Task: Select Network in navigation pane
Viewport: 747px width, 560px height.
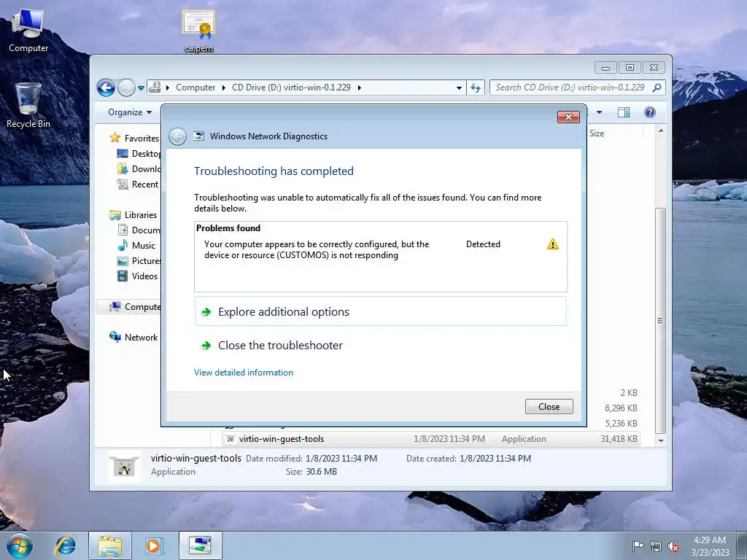Action: (x=134, y=337)
